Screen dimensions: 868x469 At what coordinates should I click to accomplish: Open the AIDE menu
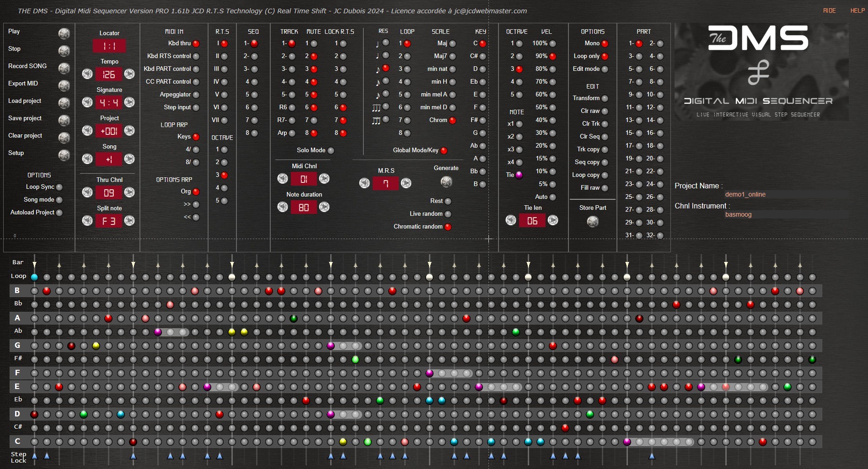pyautogui.click(x=829, y=11)
